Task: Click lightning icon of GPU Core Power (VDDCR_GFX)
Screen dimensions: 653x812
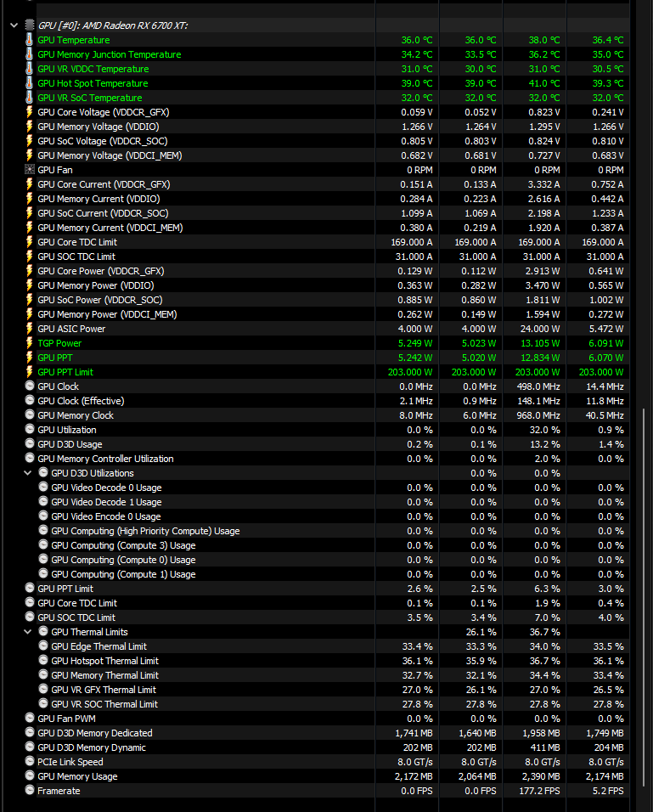Action: 30,271
